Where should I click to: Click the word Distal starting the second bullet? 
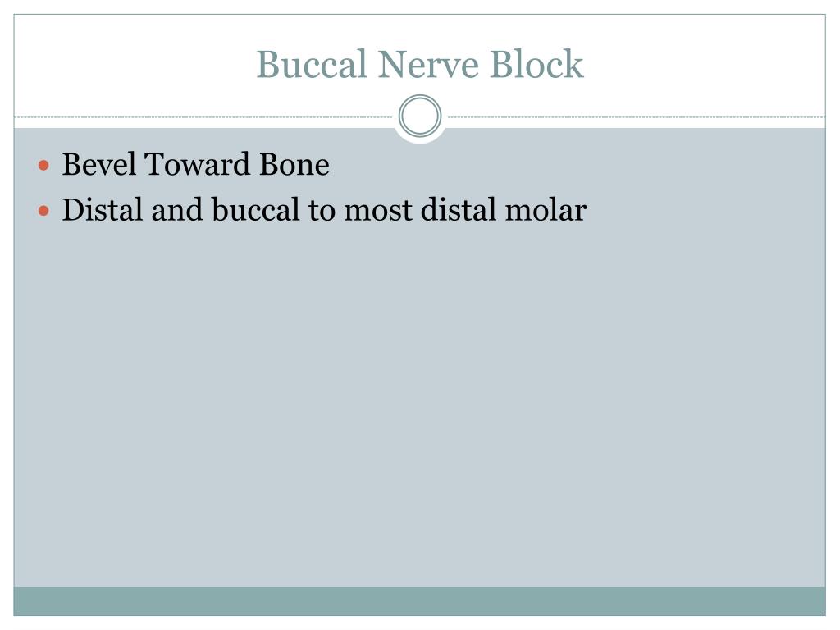(x=103, y=209)
